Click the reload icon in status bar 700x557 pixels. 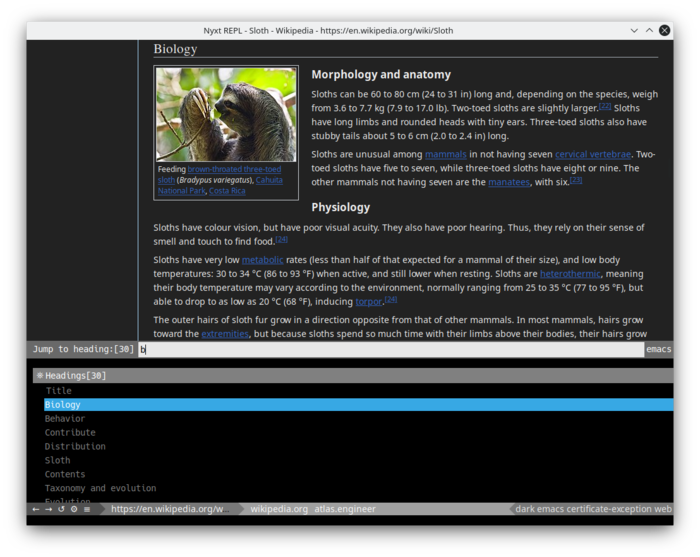[x=61, y=509]
